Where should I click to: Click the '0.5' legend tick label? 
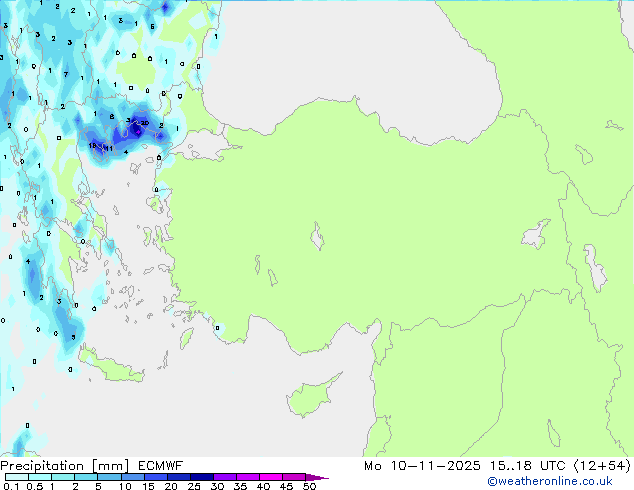[35, 486]
